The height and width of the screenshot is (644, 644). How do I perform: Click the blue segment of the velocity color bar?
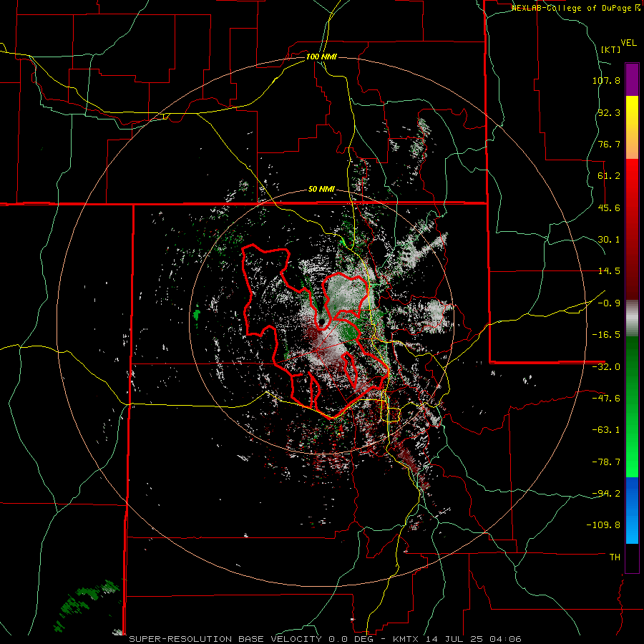coord(632,510)
